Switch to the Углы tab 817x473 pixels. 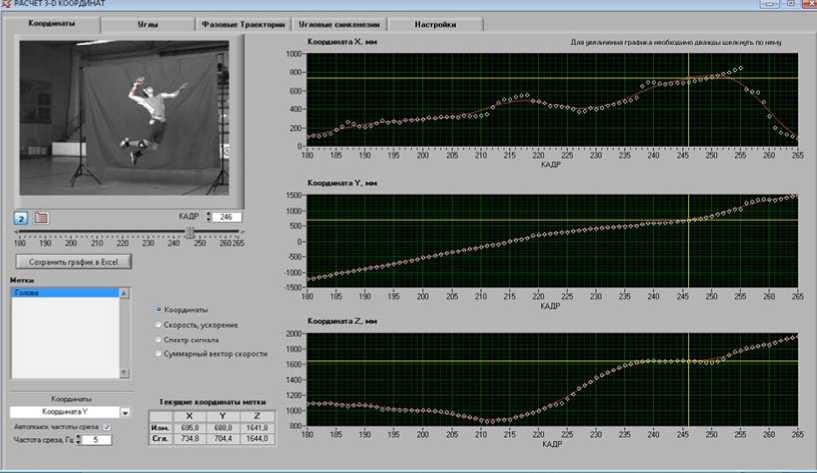coord(145,23)
